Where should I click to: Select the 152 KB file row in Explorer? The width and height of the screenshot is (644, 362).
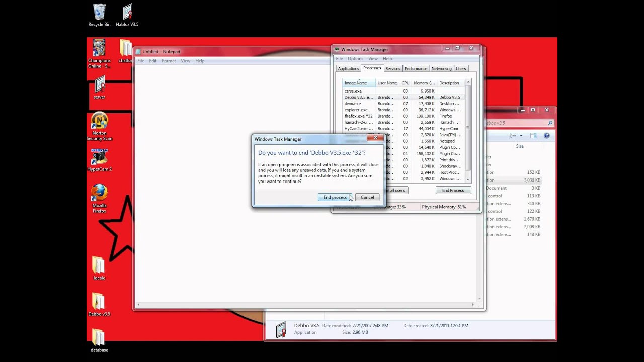(x=514, y=172)
